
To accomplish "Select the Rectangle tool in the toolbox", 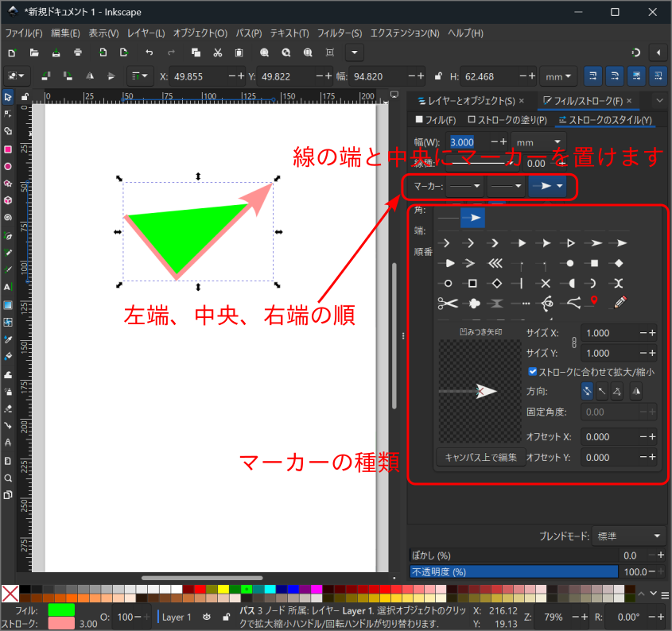I will 8,149.
